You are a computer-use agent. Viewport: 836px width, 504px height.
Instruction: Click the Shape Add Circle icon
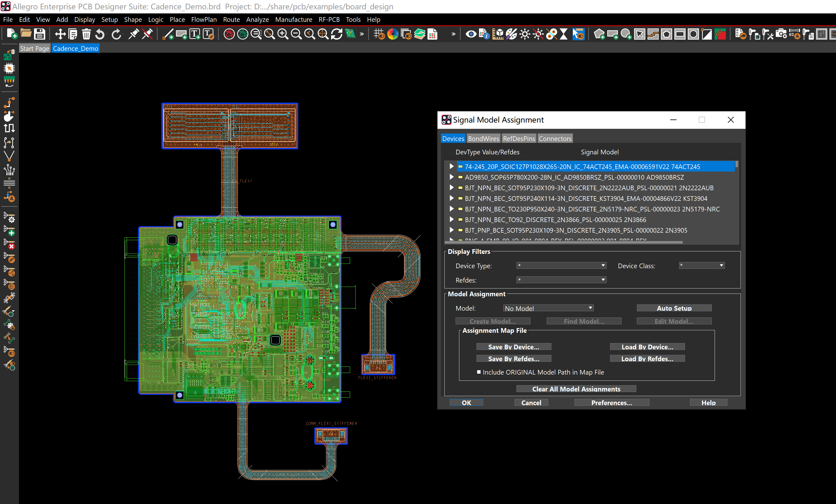[626, 34]
